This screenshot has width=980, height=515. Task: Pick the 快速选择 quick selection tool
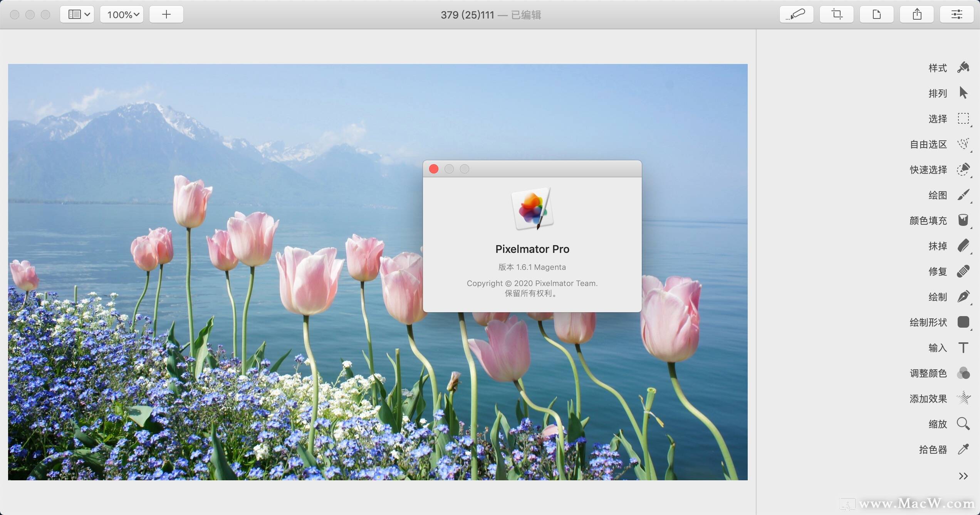963,169
